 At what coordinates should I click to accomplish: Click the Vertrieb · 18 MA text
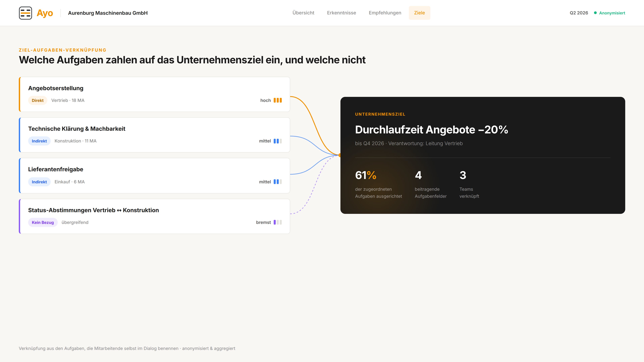point(68,100)
